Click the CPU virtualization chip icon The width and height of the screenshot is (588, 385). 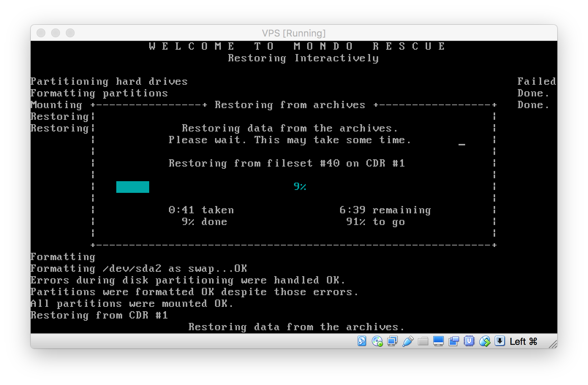click(469, 341)
